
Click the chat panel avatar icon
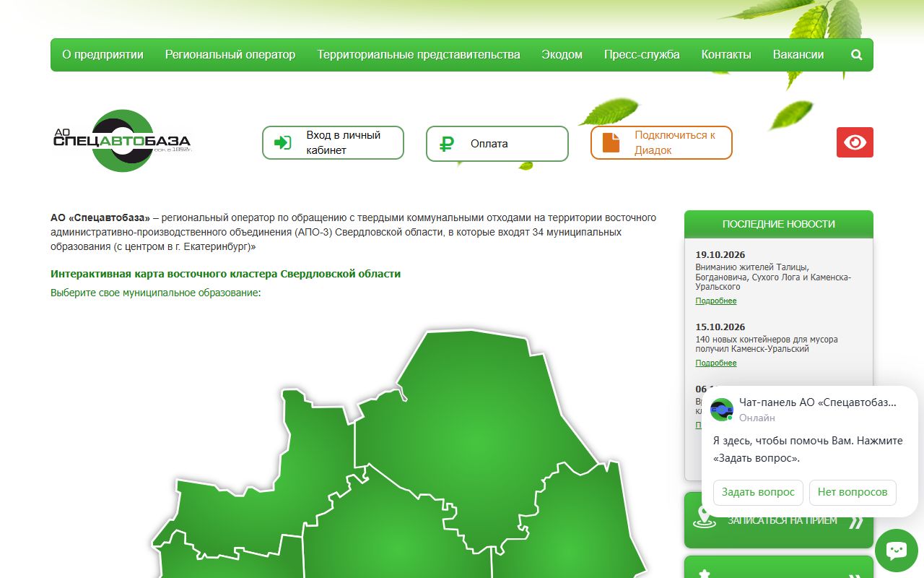[x=722, y=410]
